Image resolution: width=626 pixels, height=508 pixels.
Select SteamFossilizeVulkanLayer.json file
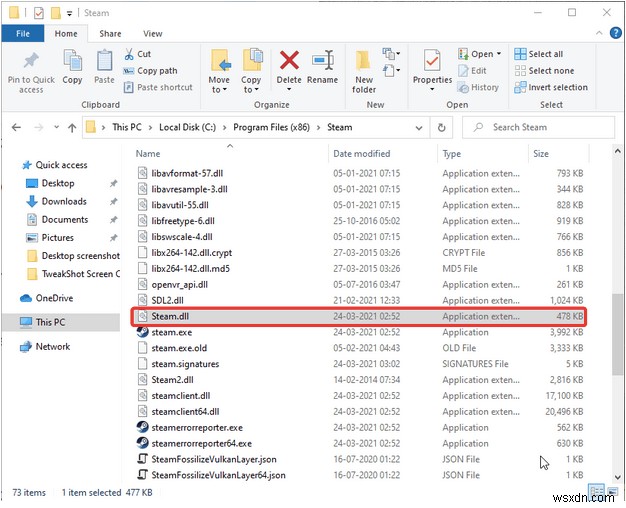click(x=214, y=459)
